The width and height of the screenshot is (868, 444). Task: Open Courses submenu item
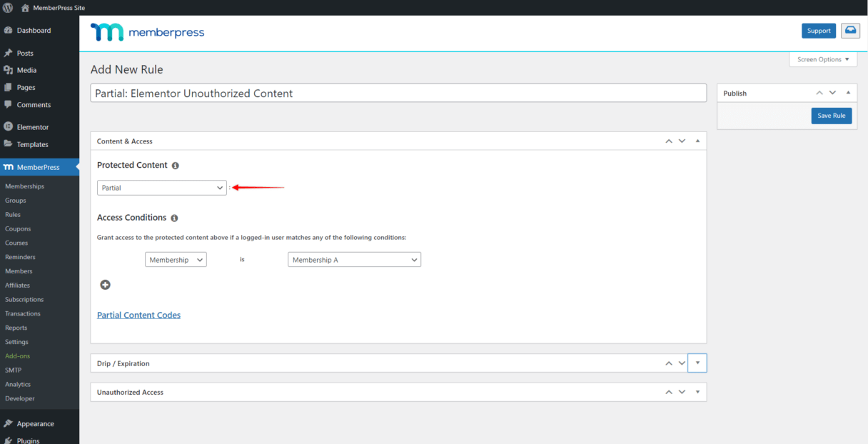16,243
